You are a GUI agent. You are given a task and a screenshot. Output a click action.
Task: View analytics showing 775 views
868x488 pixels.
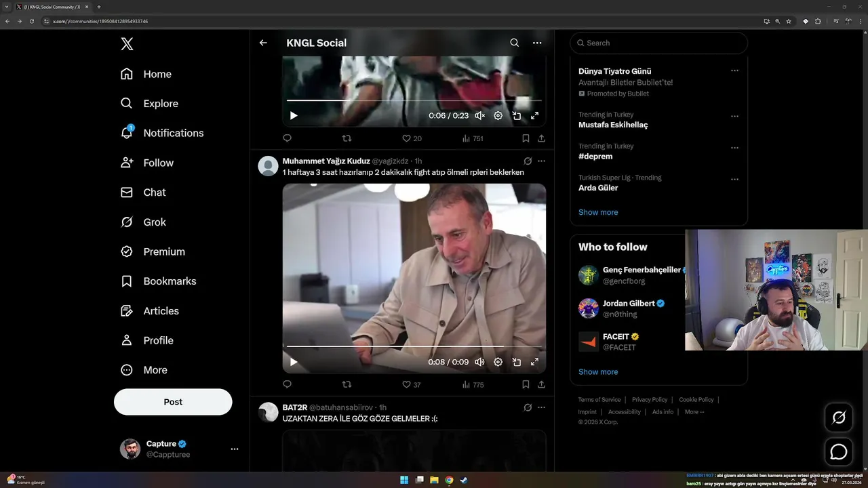pyautogui.click(x=473, y=384)
